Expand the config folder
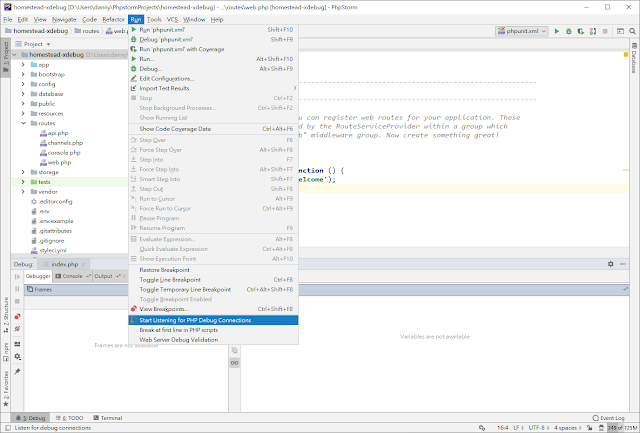The image size is (640, 433). tap(23, 84)
